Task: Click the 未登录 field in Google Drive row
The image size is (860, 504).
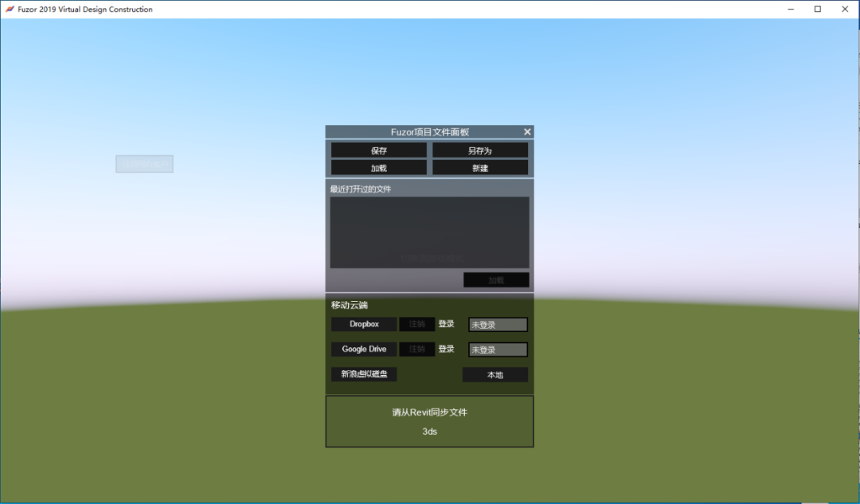Action: point(498,350)
